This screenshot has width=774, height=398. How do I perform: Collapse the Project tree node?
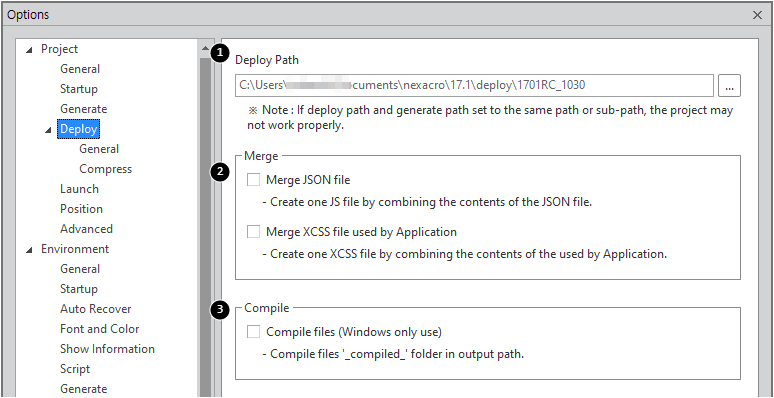point(30,50)
